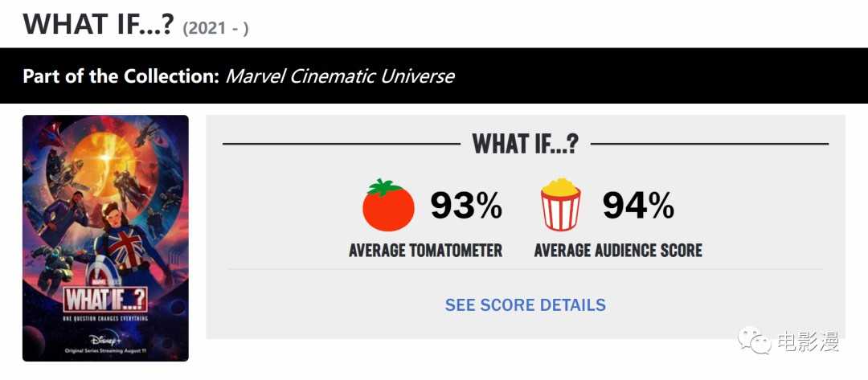Open the SEE SCORE DETAILS link
The width and height of the screenshot is (868, 380).
click(526, 304)
